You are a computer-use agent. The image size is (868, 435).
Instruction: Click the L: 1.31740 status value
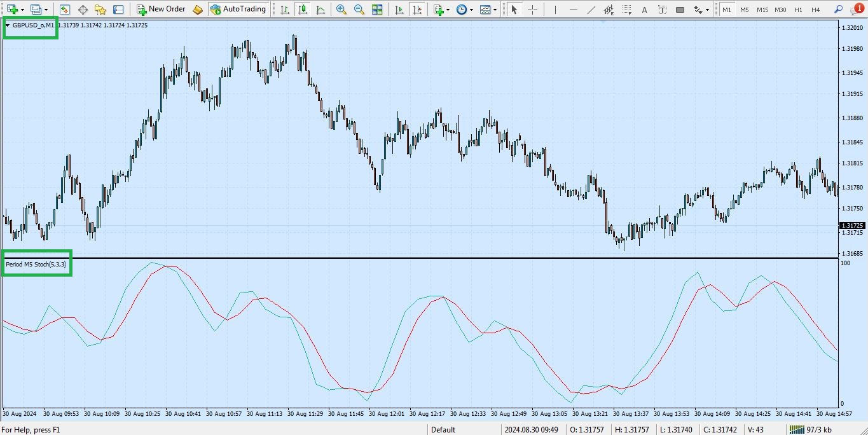pyautogui.click(x=676, y=430)
